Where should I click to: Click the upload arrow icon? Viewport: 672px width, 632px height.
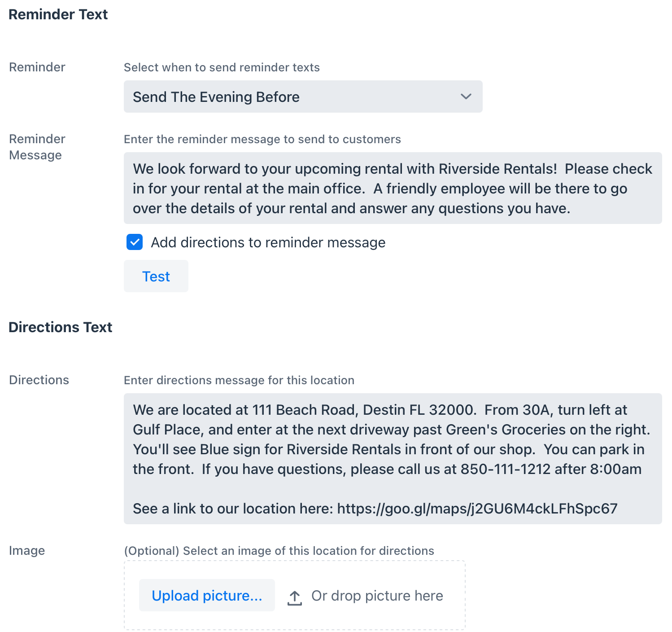294,598
